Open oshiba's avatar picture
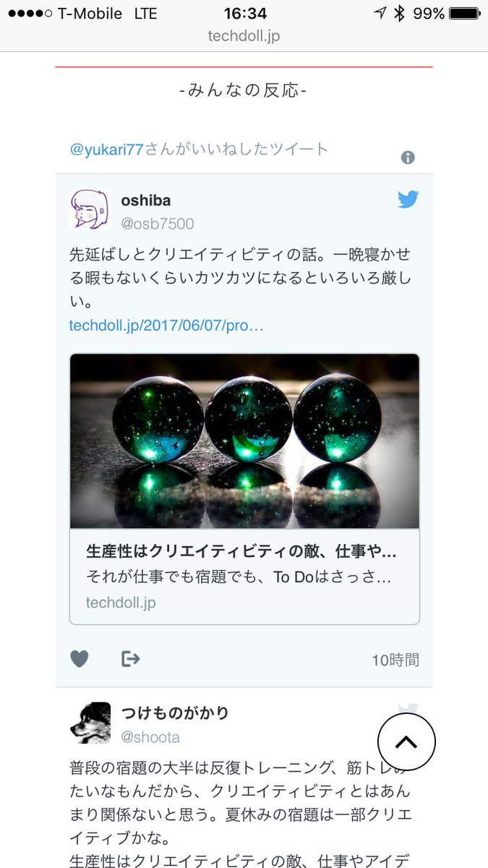 click(x=90, y=210)
